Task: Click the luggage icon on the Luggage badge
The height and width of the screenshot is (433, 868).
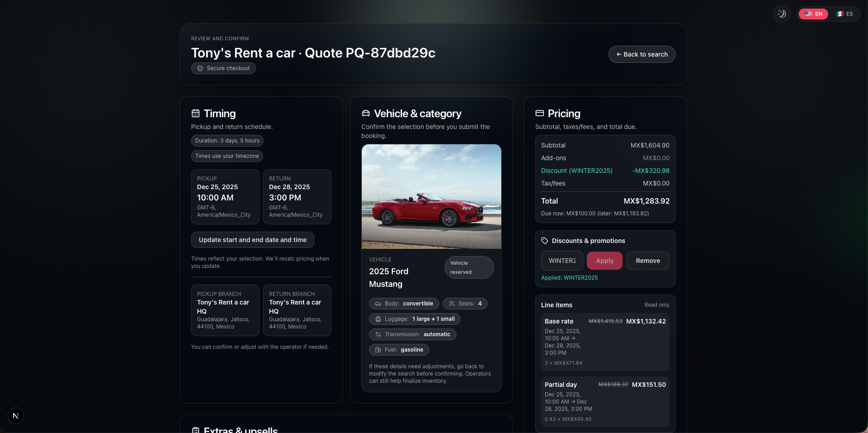Action: click(379, 319)
